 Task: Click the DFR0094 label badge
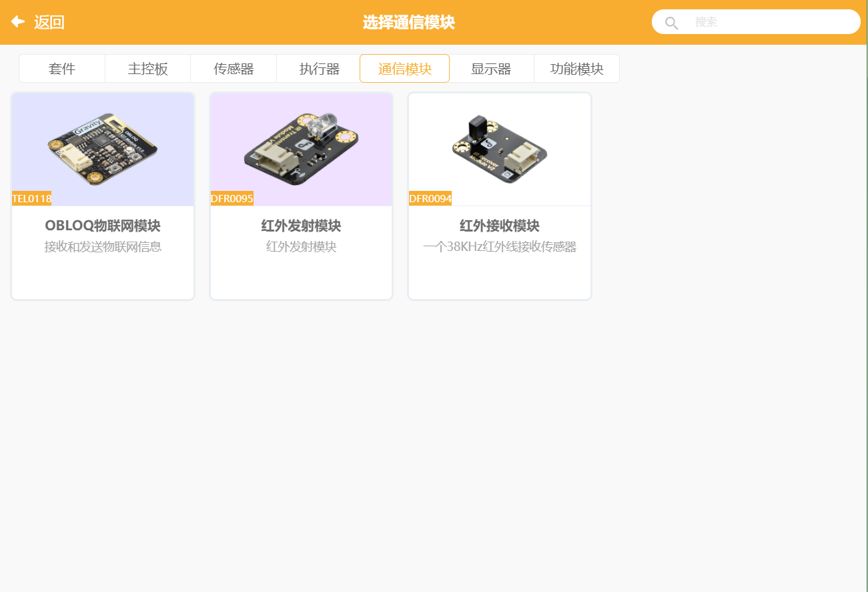pyautogui.click(x=430, y=198)
